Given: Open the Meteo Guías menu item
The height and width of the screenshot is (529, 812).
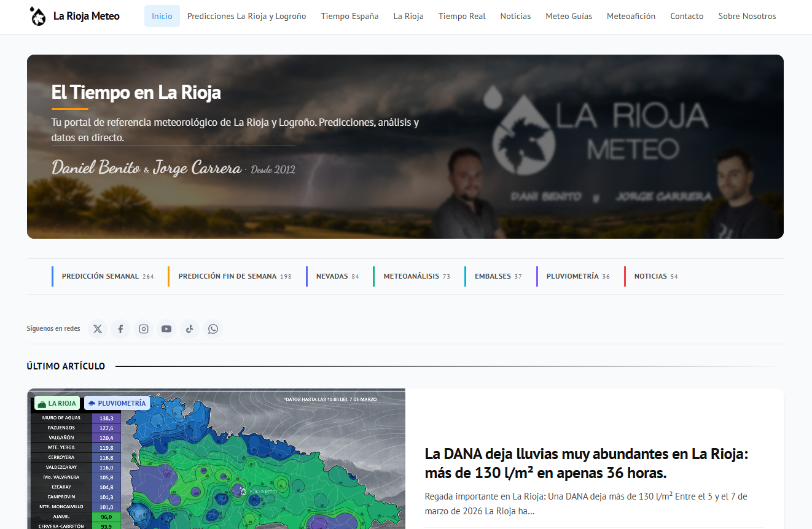Looking at the screenshot, I should tap(569, 16).
